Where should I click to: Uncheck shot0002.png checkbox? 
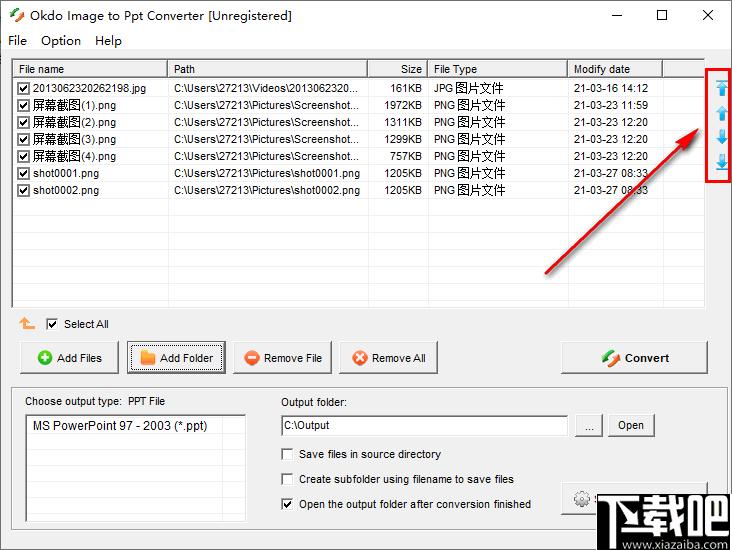23,190
